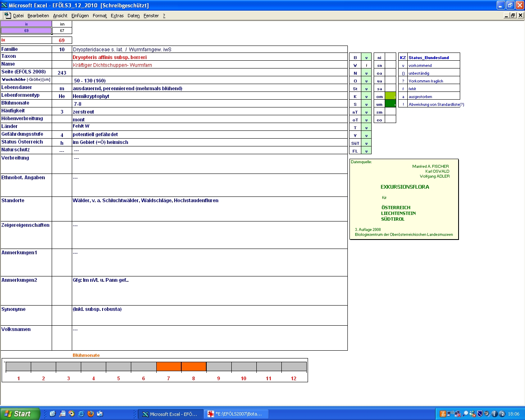This screenshot has width=525, height=420.
Task: Open the Excel workbook icon menu beside Datei
Action: tap(7, 15)
